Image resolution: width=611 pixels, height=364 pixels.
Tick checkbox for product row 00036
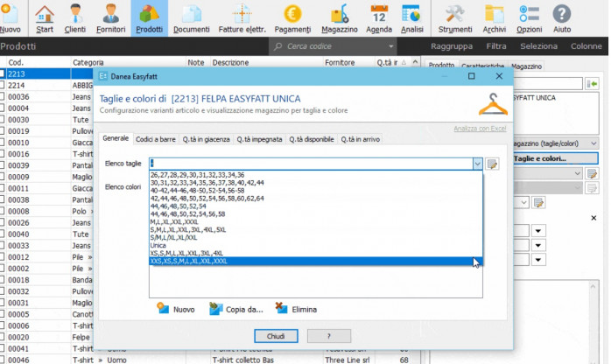pyautogui.click(x=3, y=96)
